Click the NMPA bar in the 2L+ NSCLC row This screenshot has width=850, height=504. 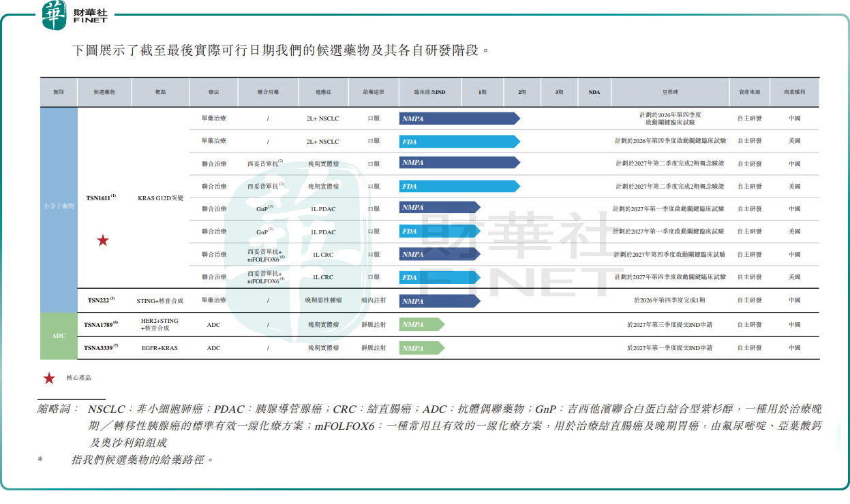pyautogui.click(x=459, y=119)
